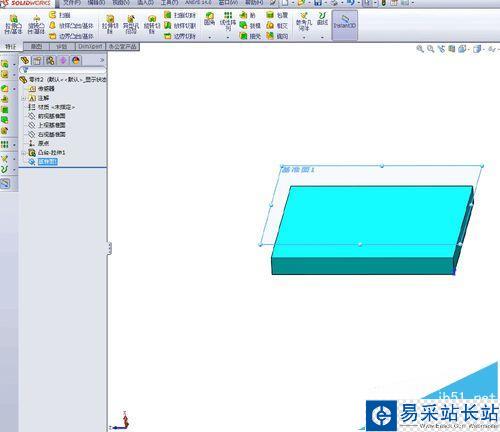Image resolution: width=500 pixels, height=432 pixels.
Task: Click the Zoom to Area icon in view toolbar
Action: point(431,49)
